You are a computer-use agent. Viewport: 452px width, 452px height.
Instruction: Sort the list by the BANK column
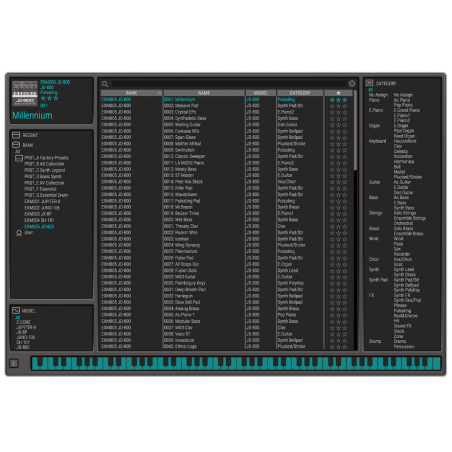coord(131,93)
